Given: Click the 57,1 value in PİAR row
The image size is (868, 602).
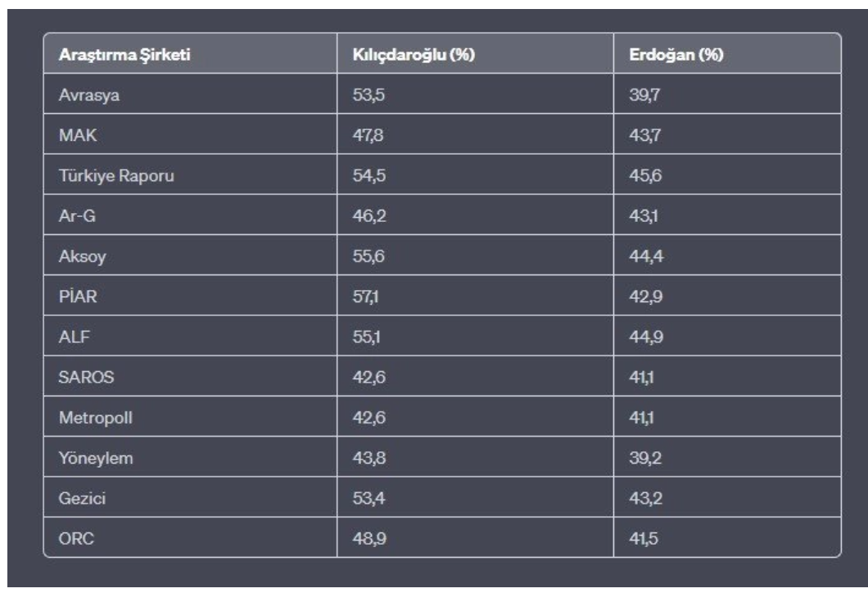Looking at the screenshot, I should (x=365, y=296).
